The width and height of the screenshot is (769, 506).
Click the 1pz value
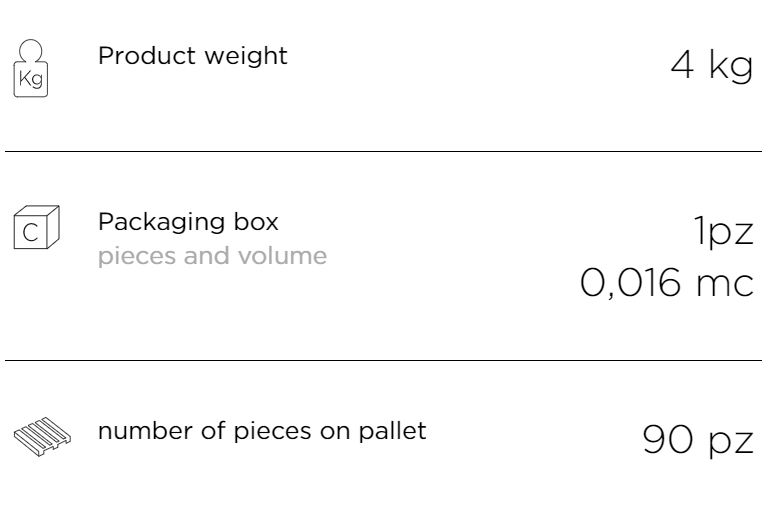click(723, 231)
